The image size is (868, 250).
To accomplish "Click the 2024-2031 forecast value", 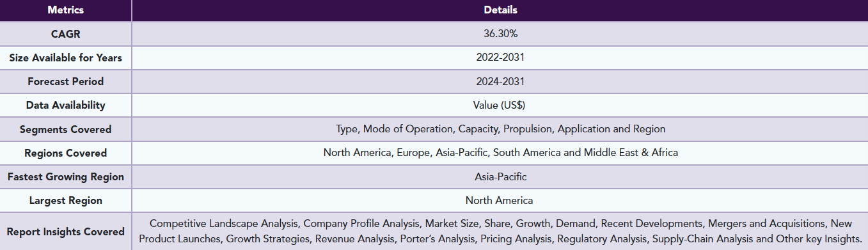I will click(500, 81).
